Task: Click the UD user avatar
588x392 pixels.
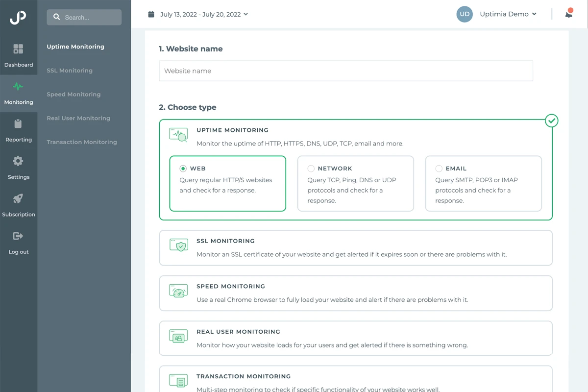Action: [465, 14]
